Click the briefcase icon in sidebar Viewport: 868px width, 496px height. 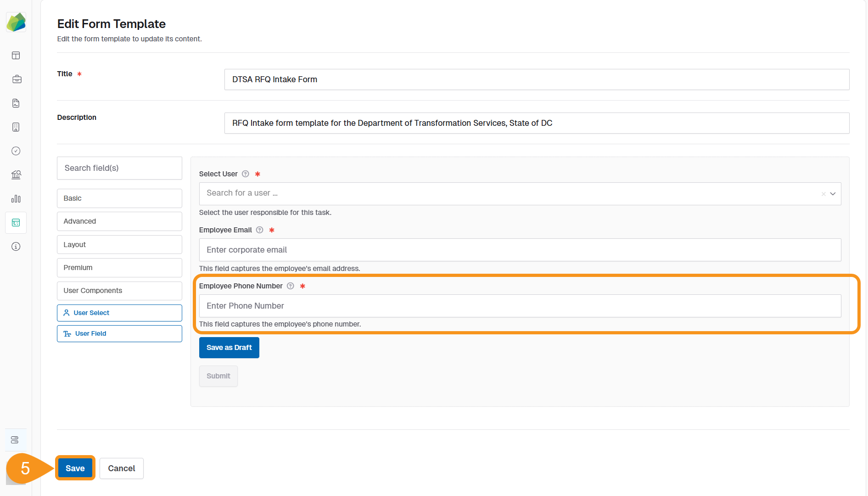(17, 79)
